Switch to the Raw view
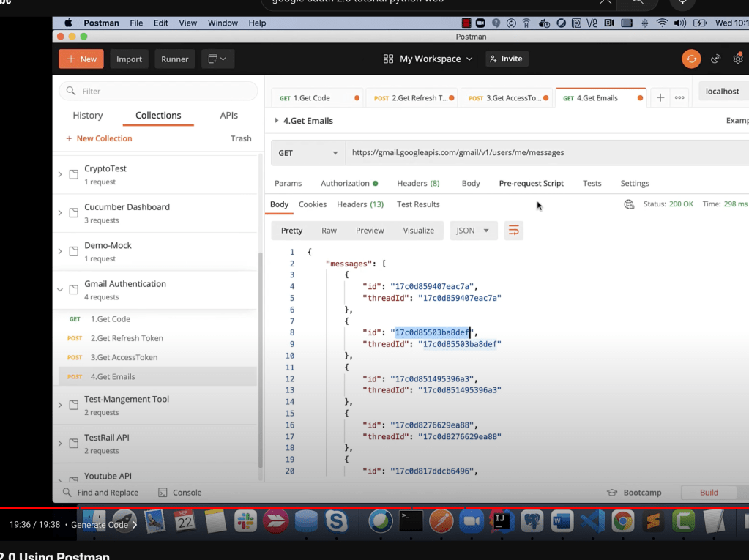This screenshot has width=749, height=560. point(329,231)
